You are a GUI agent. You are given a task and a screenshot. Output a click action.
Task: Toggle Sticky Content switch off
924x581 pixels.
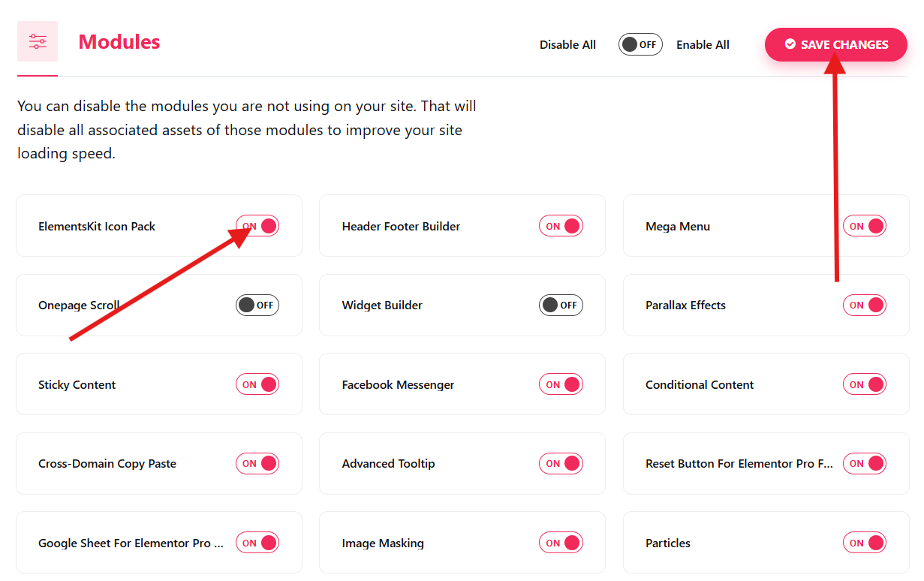click(257, 384)
